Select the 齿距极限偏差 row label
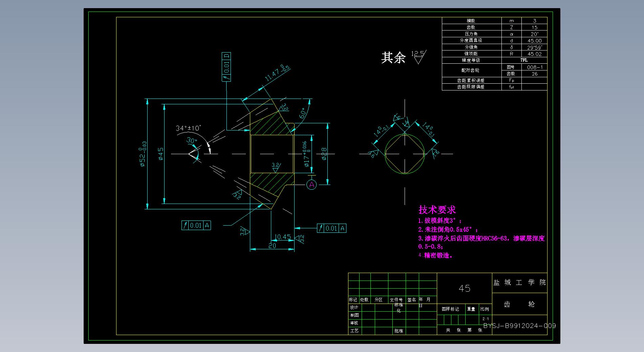The image size is (644, 352). [471, 87]
